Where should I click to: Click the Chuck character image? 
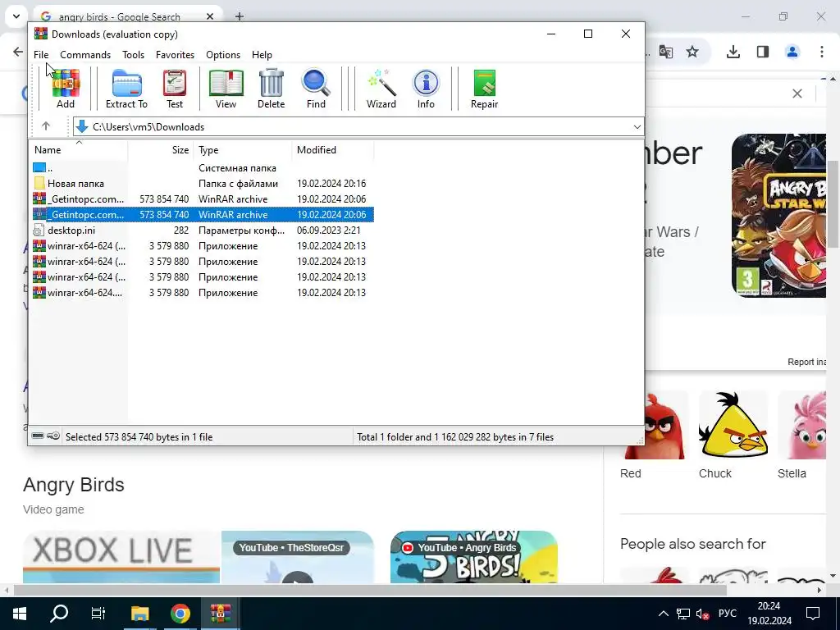pyautogui.click(x=733, y=425)
